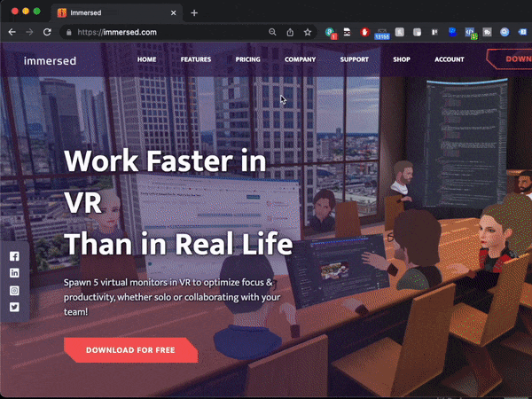Open the PRICING nav menu item
Viewport: 532px width, 399px height.
tap(247, 59)
